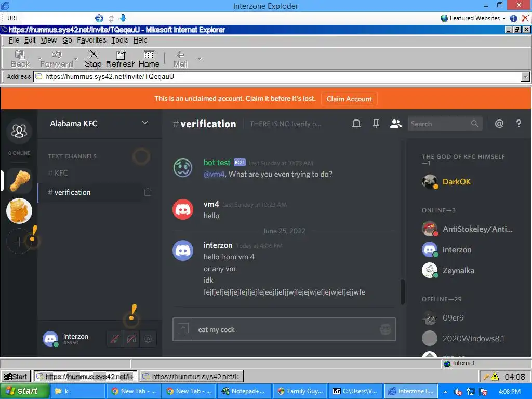
Task: Click the interzon username in chat
Action: 218,245
